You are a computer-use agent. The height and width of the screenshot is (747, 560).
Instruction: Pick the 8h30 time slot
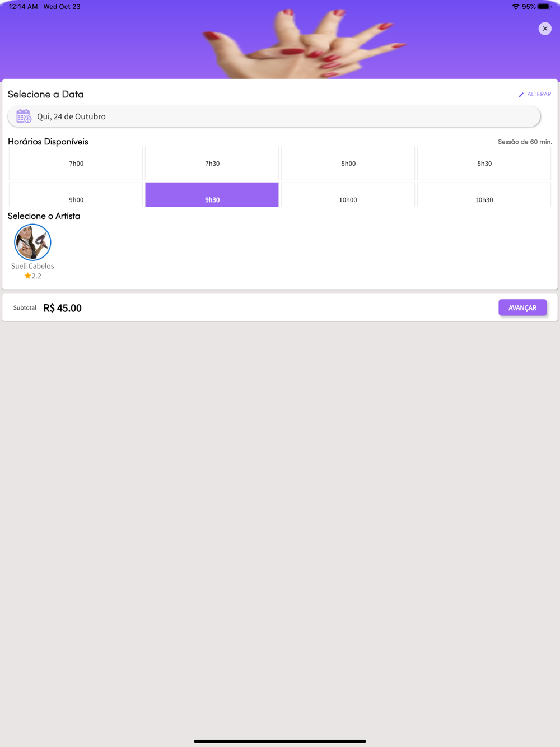(484, 164)
